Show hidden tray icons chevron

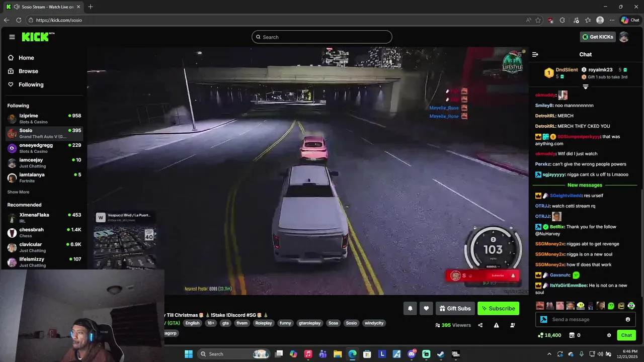pyautogui.click(x=549, y=354)
